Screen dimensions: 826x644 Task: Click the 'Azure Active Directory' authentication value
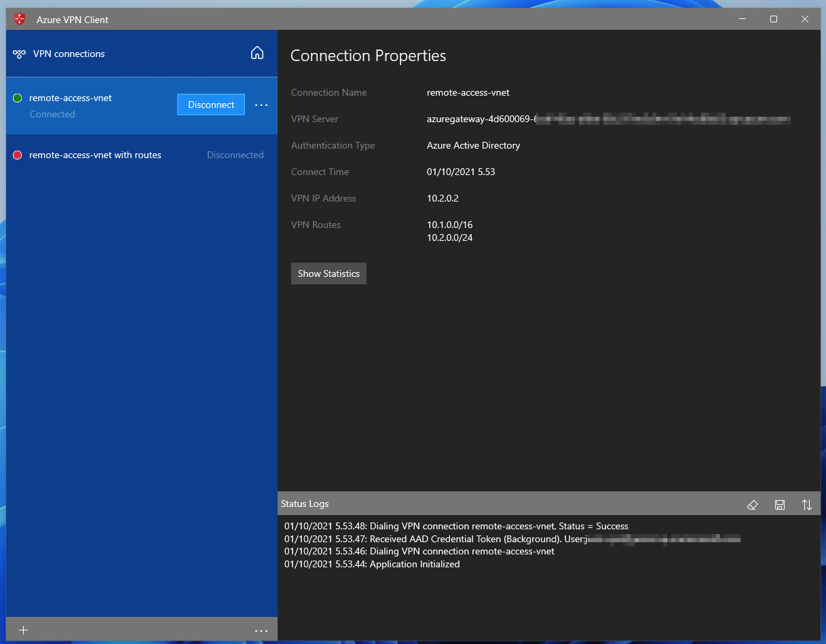474,145
